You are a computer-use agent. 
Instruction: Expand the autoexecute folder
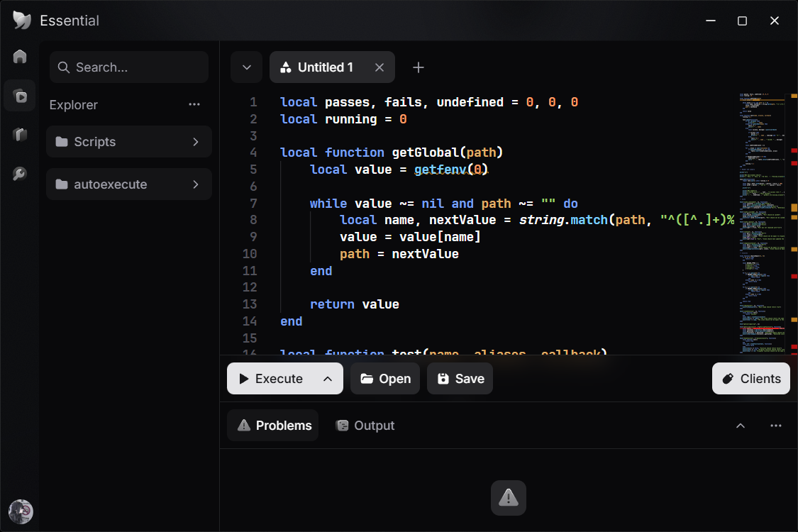point(129,184)
